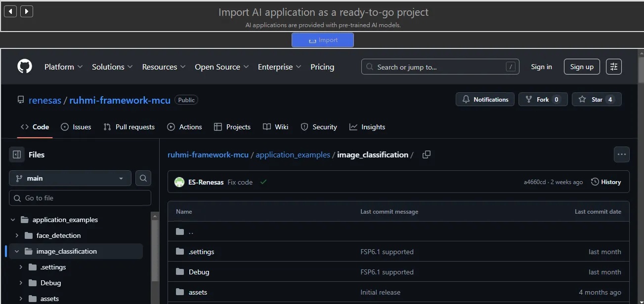Screen dimensions: 644x304
Task: Go to the next page arrow
Action: tap(27, 11)
